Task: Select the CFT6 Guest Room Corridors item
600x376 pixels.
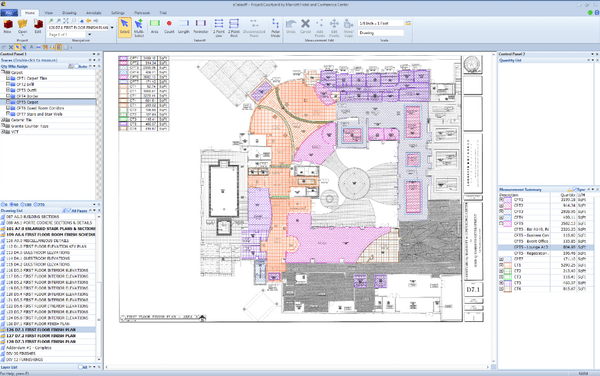Action: (x=40, y=108)
